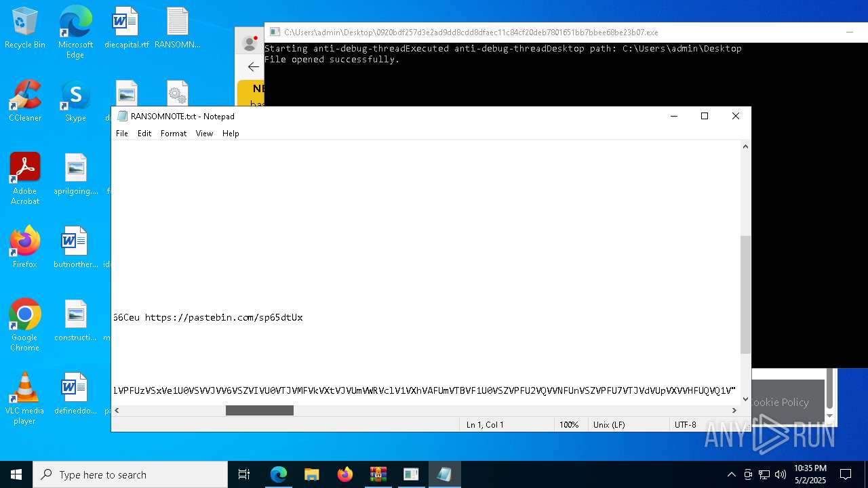Launch Firefox from desktop shortcut
This screenshot has height=488, width=868.
(25, 247)
